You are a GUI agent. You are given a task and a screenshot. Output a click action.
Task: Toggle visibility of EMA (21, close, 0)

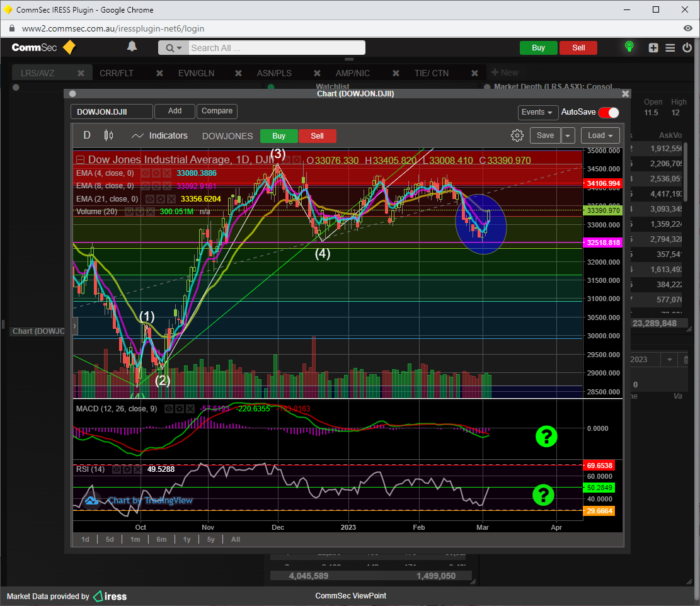[151, 199]
